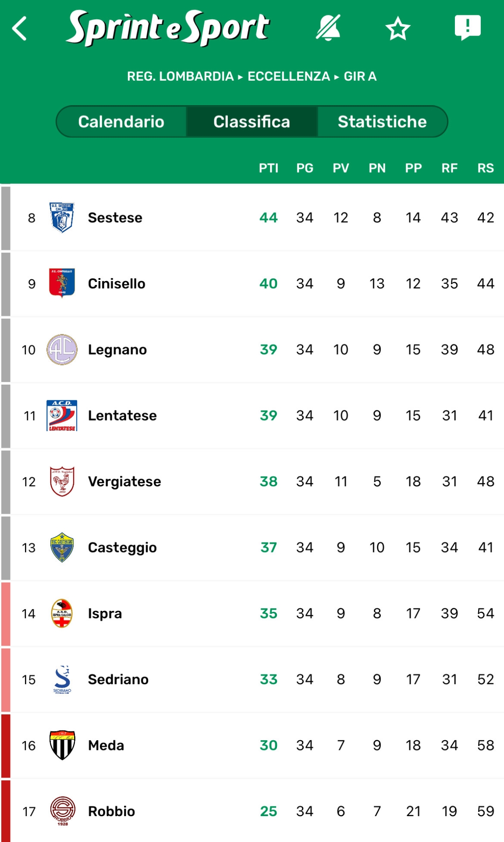Open the Statistiche tab

point(382,121)
